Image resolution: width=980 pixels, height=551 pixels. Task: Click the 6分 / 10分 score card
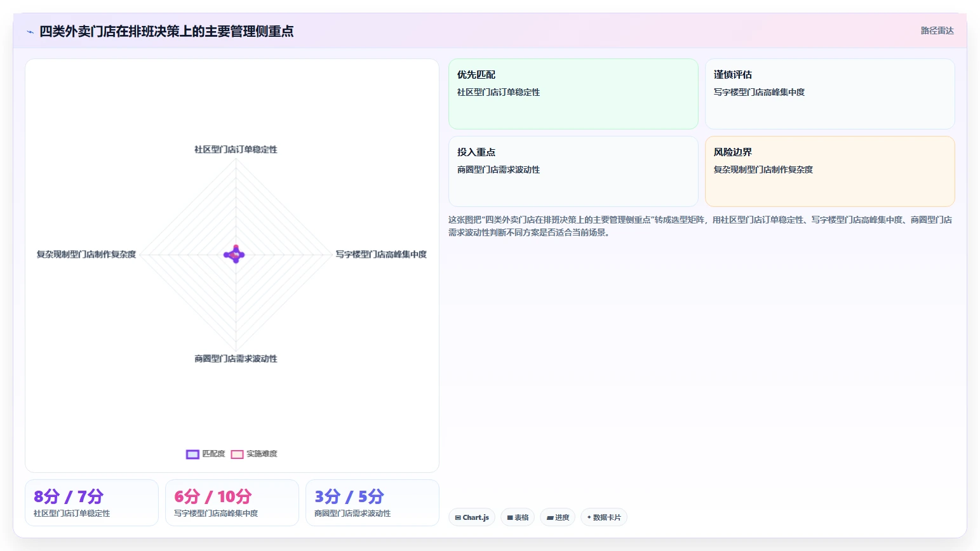click(x=232, y=503)
